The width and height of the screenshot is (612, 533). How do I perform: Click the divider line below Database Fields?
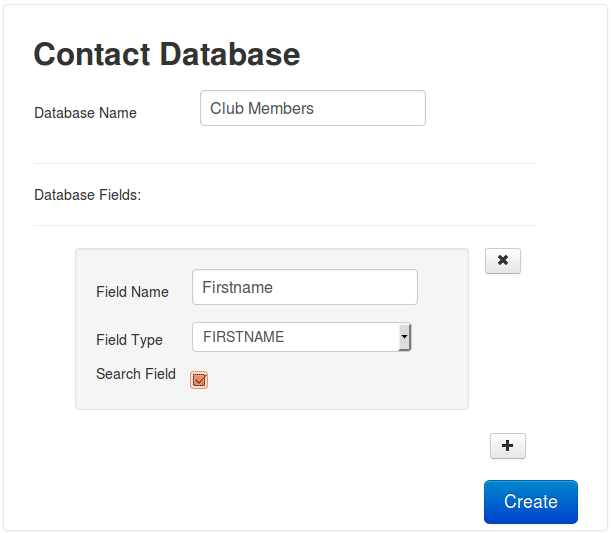tap(285, 225)
